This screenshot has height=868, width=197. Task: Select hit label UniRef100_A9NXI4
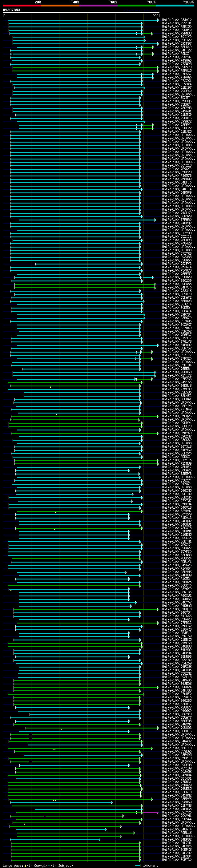point(177,54)
